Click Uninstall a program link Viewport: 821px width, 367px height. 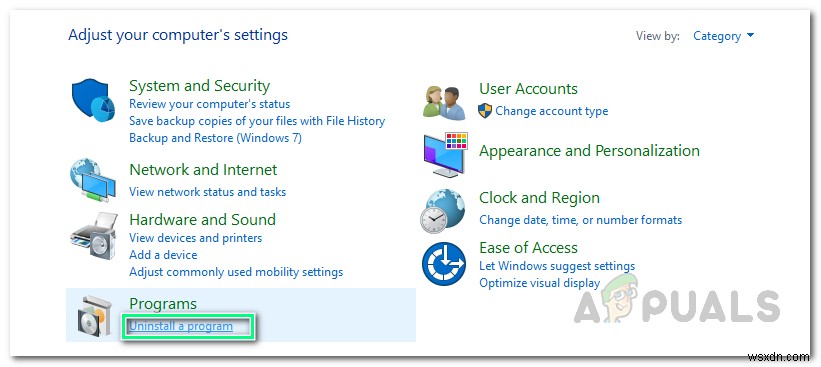point(181,326)
